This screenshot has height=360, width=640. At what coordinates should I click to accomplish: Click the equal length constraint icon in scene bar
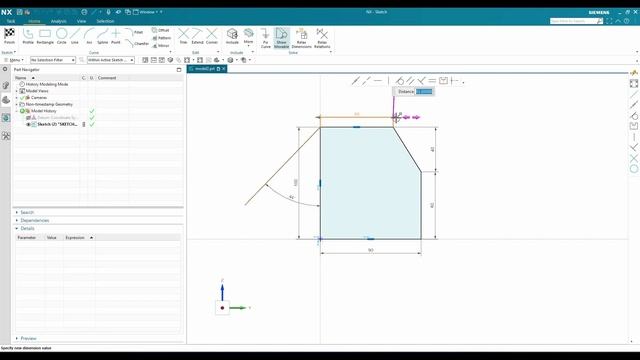pyautogui.click(x=432, y=81)
